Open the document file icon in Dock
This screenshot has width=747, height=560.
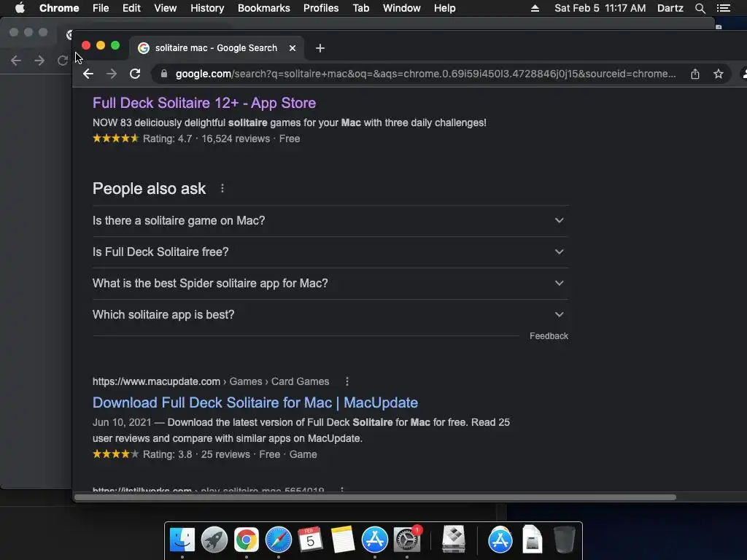532,540
